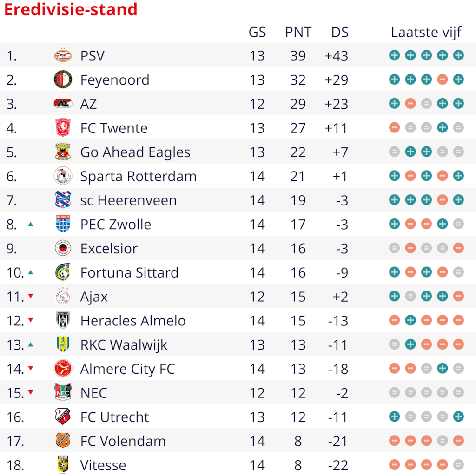This screenshot has width=476, height=476.
Task: Click the DS column header
Action: (x=340, y=32)
